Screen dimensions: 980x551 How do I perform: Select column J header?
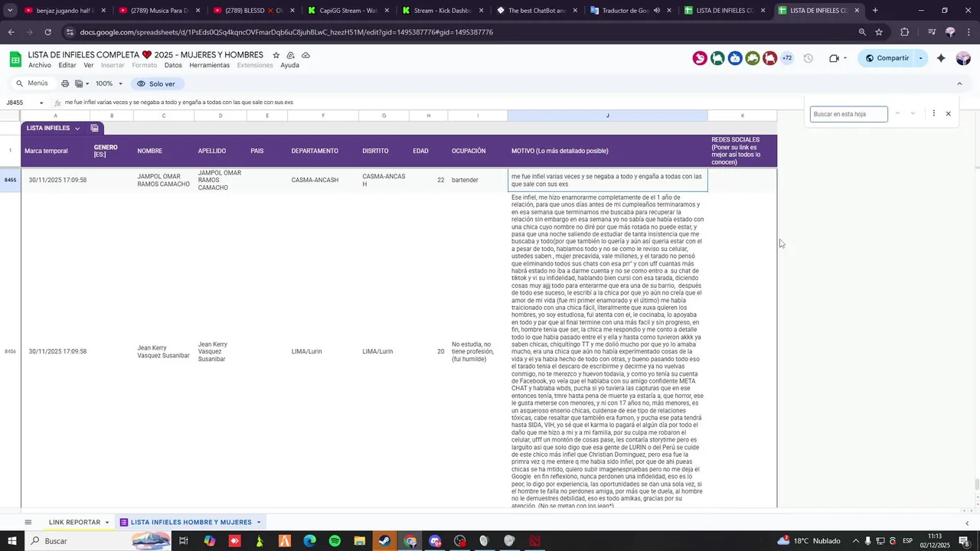607,116
